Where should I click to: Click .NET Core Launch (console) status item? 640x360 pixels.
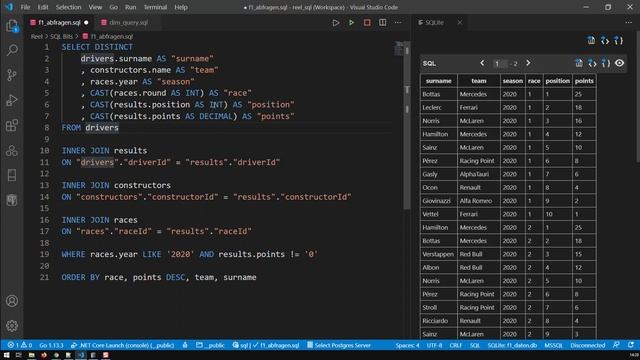122,345
